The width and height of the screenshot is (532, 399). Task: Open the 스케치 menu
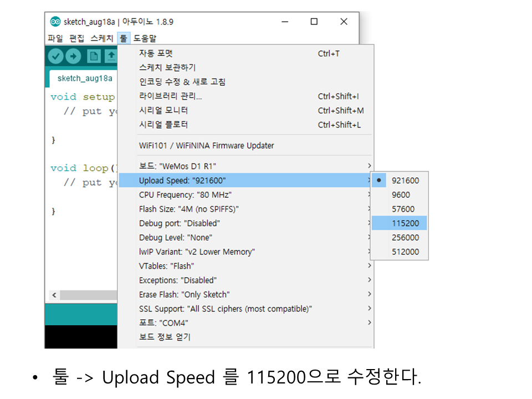tap(102, 38)
